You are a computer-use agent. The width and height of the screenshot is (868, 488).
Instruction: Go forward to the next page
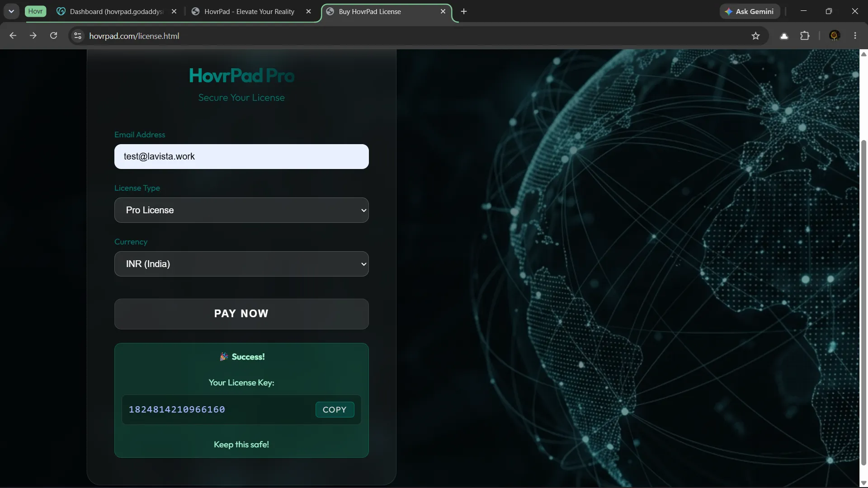(x=33, y=36)
